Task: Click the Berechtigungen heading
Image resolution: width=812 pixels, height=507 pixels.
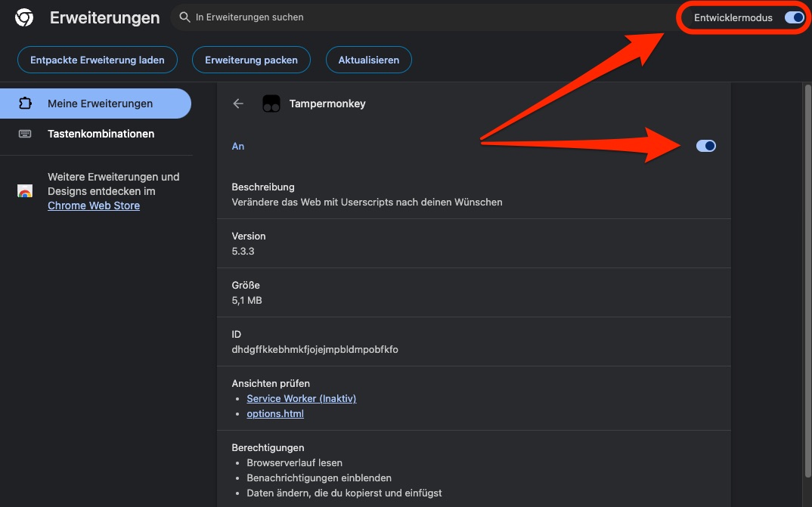Action: tap(268, 447)
